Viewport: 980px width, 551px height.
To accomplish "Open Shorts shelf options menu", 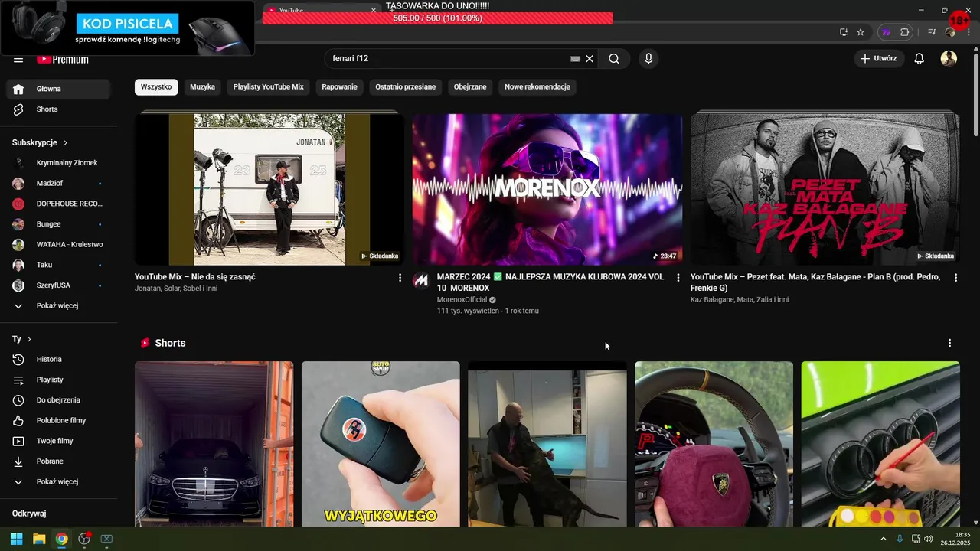I will tap(950, 343).
